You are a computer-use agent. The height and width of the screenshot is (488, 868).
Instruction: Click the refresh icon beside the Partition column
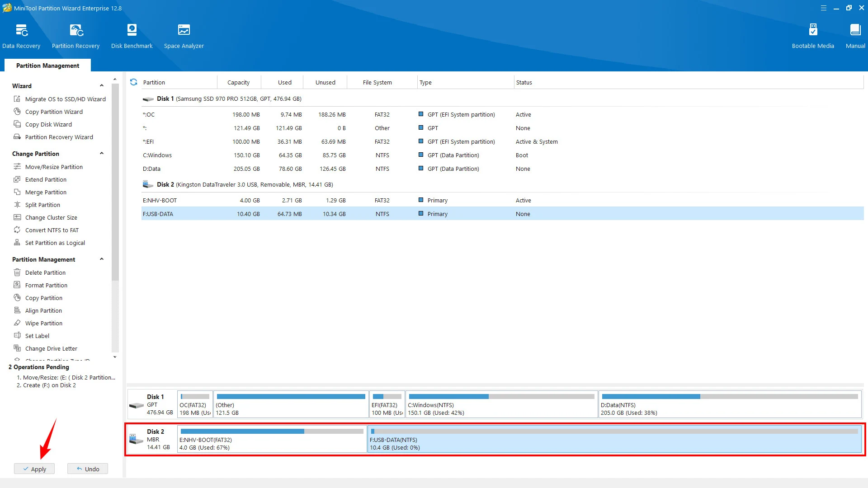click(x=133, y=82)
